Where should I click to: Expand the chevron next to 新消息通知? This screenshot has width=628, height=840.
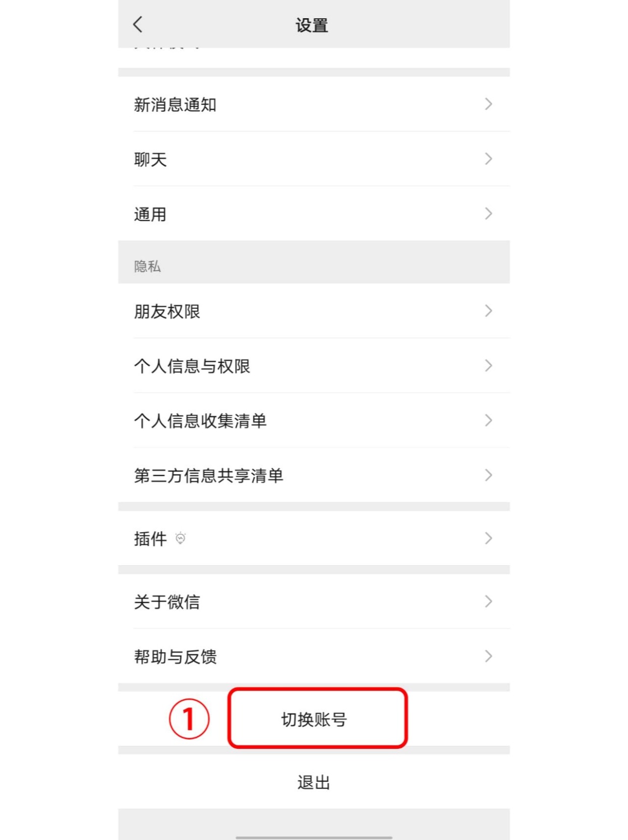tap(488, 104)
